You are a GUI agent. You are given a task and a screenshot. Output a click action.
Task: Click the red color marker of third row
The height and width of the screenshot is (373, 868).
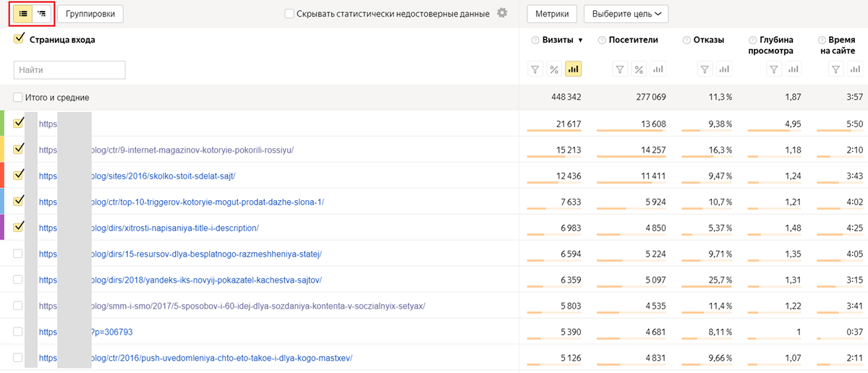2,176
